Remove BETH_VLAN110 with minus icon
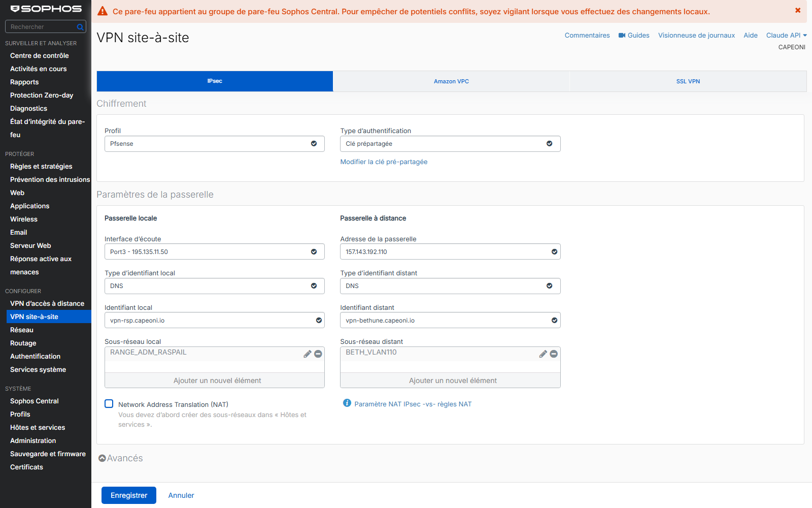This screenshot has width=812, height=508. 554,354
